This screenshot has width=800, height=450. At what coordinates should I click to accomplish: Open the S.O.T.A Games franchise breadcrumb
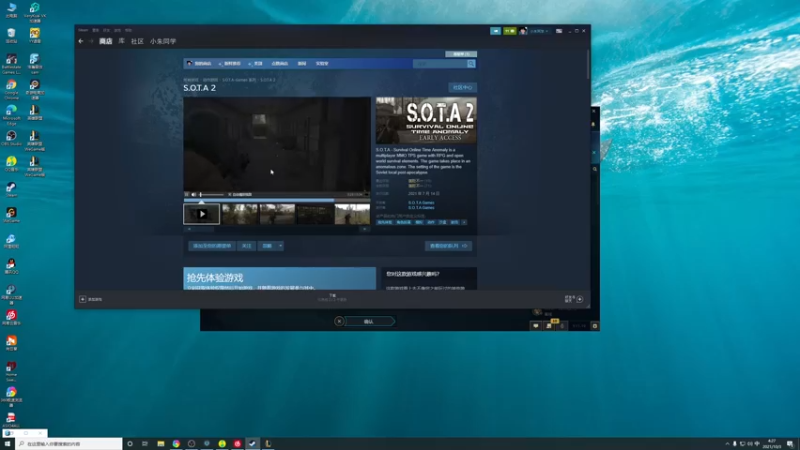point(239,80)
